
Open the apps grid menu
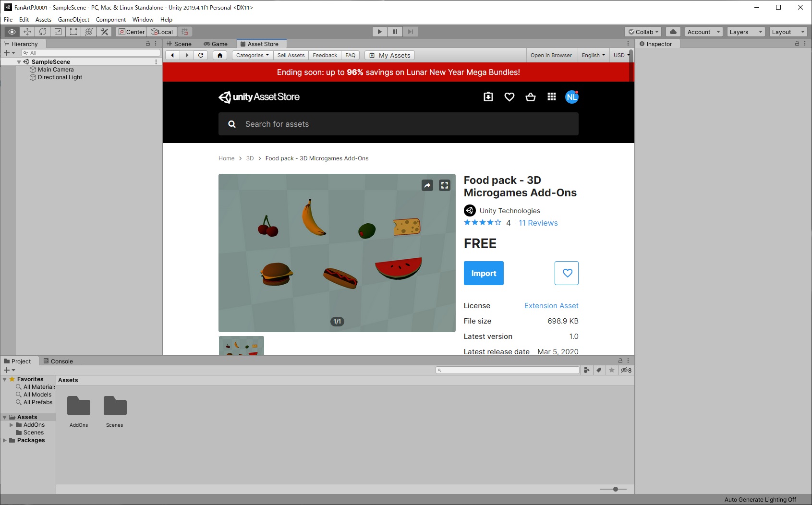552,97
